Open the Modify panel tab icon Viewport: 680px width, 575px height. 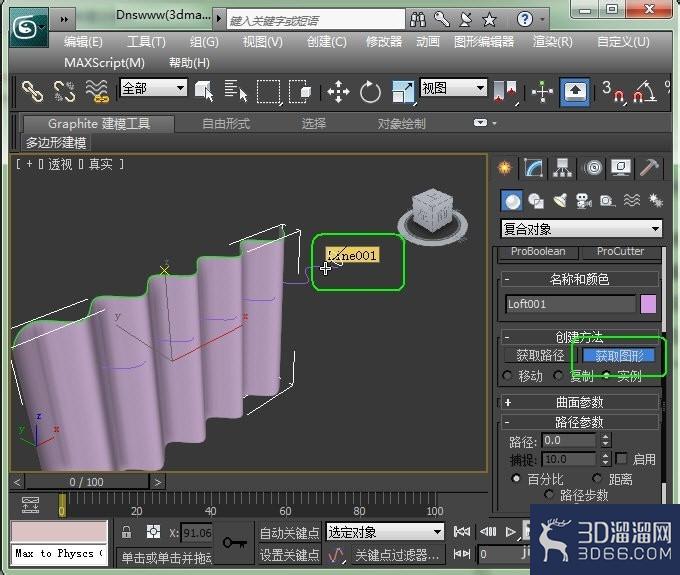click(534, 167)
